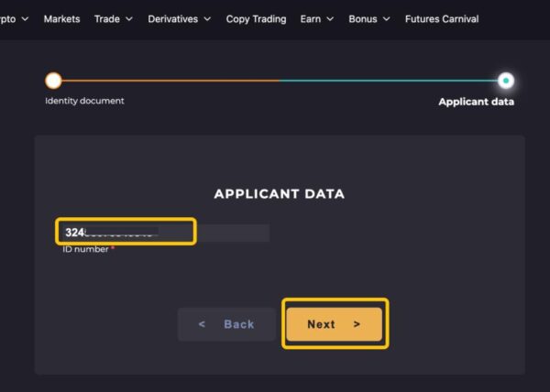Go to Copy Trading

pos(256,19)
